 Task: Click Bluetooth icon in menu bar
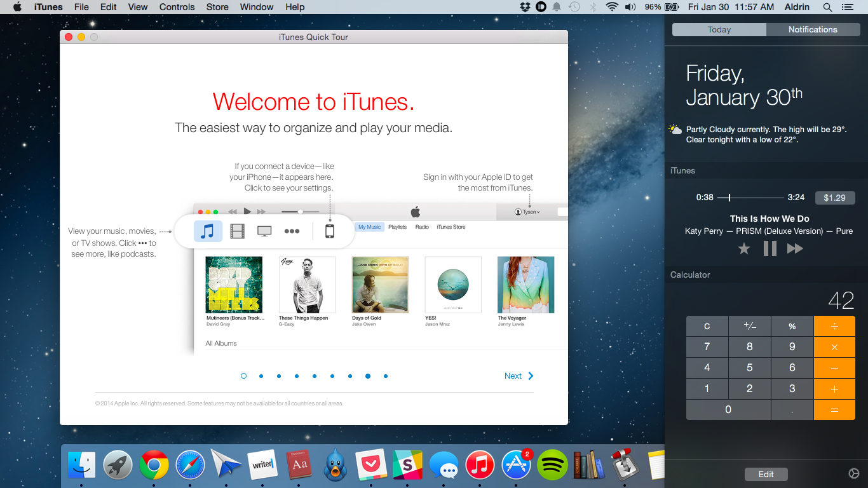point(593,7)
